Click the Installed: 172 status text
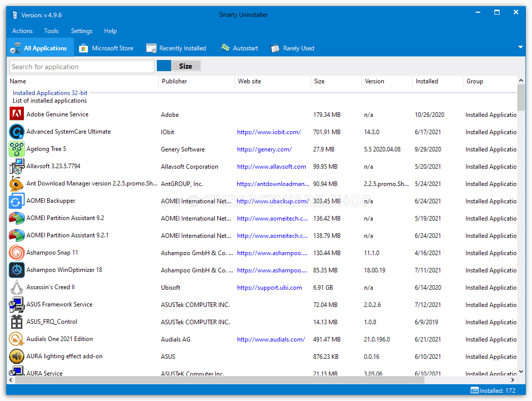Viewport: 532px width, 401px height. click(497, 391)
